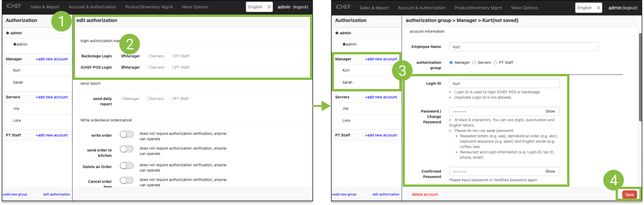Viewport: 644px width, 205px height.
Task: Select Sarah in the right window's Manager group
Action: 349,83
